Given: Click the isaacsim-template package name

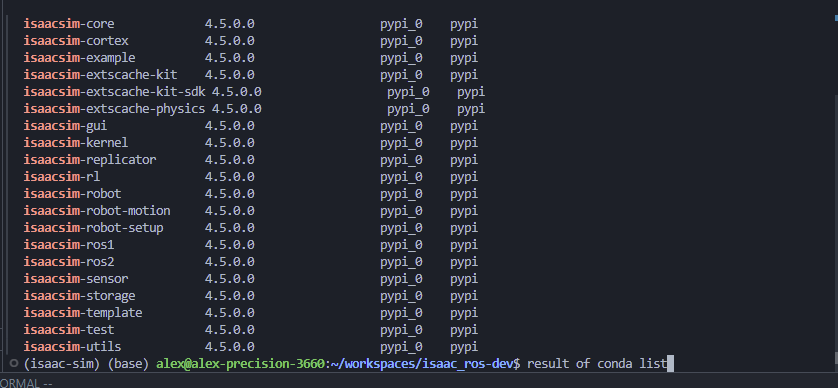Looking at the screenshot, I should pos(83,313).
